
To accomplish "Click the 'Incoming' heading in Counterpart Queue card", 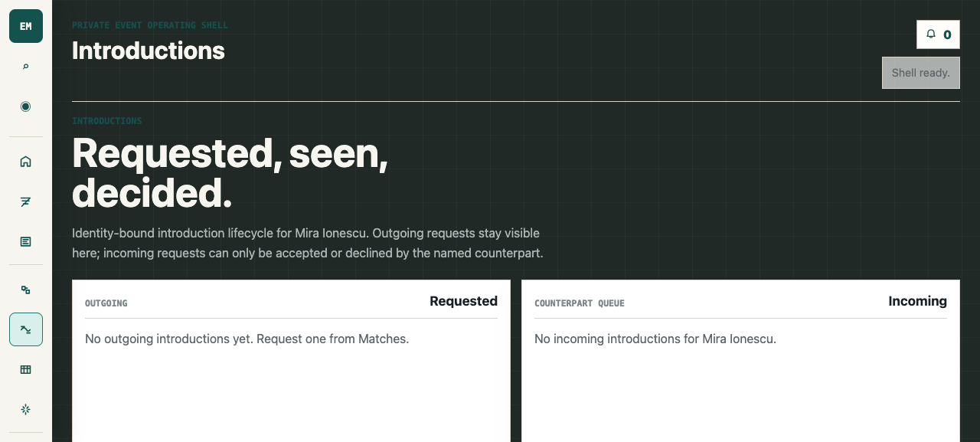I will pos(917,301).
